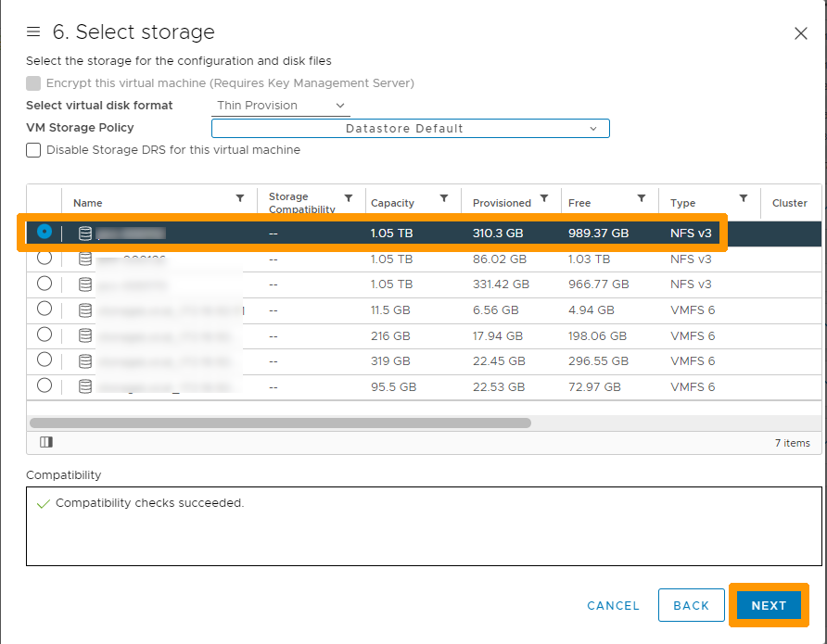
Task: Filter the Provisioned column
Action: [544, 198]
